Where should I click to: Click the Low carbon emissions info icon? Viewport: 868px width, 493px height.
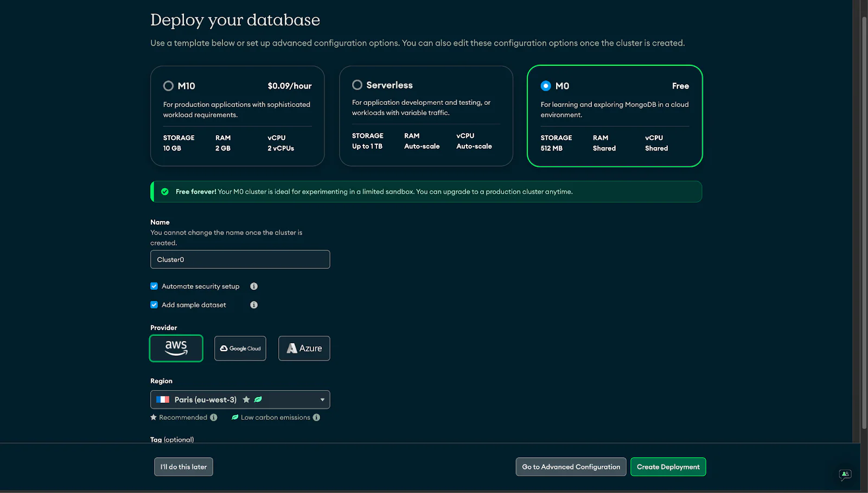click(316, 418)
